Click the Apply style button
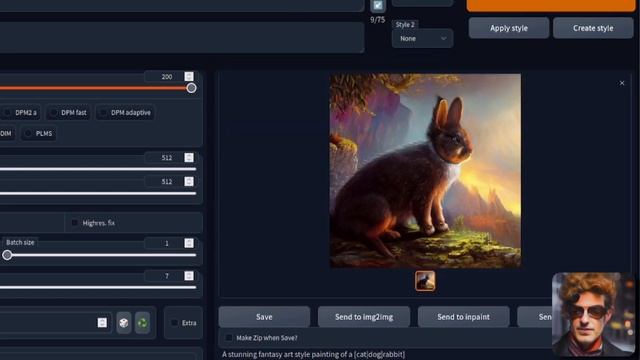The height and width of the screenshot is (360, 640). [x=509, y=28]
